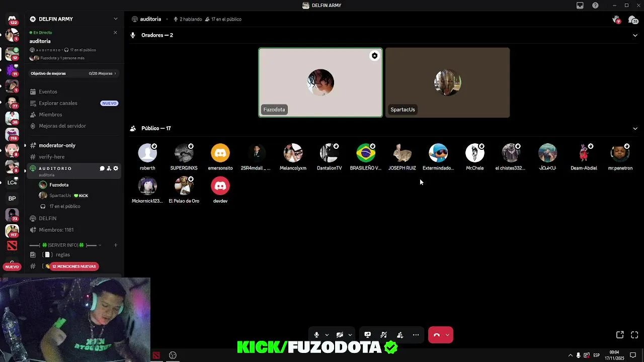Click invite icon on AUDITORIO channel
This screenshot has height=362, width=644.
click(109, 168)
